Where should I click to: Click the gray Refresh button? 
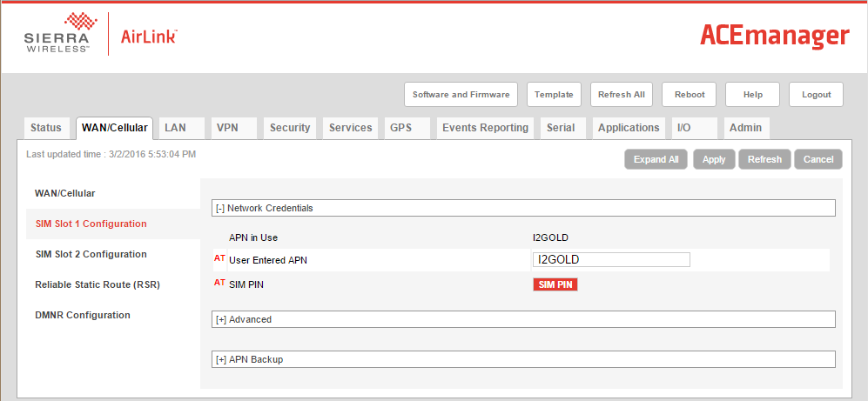[x=764, y=159]
